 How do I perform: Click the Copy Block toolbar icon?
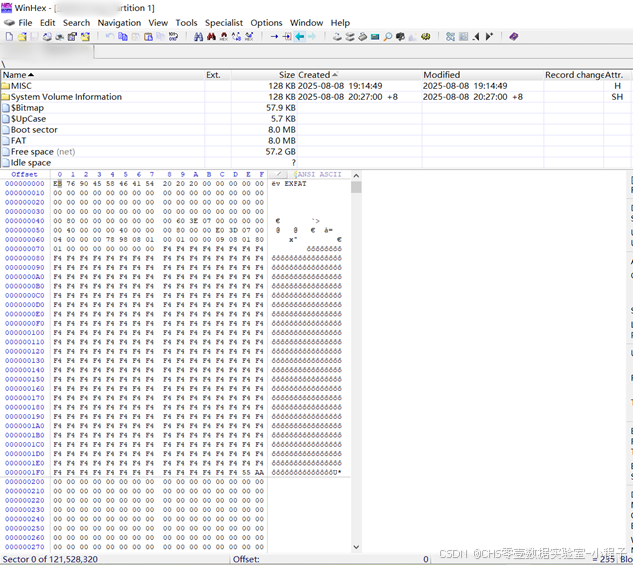click(122, 37)
